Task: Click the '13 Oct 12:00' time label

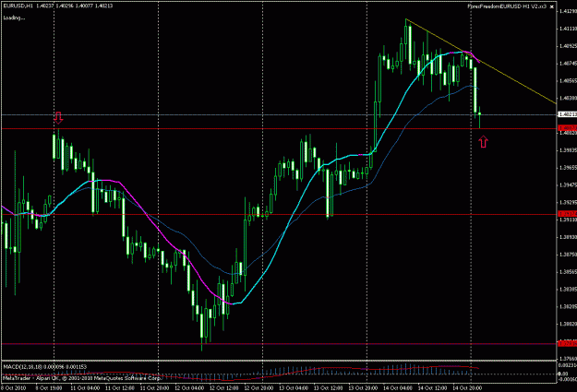Action: coord(328,388)
